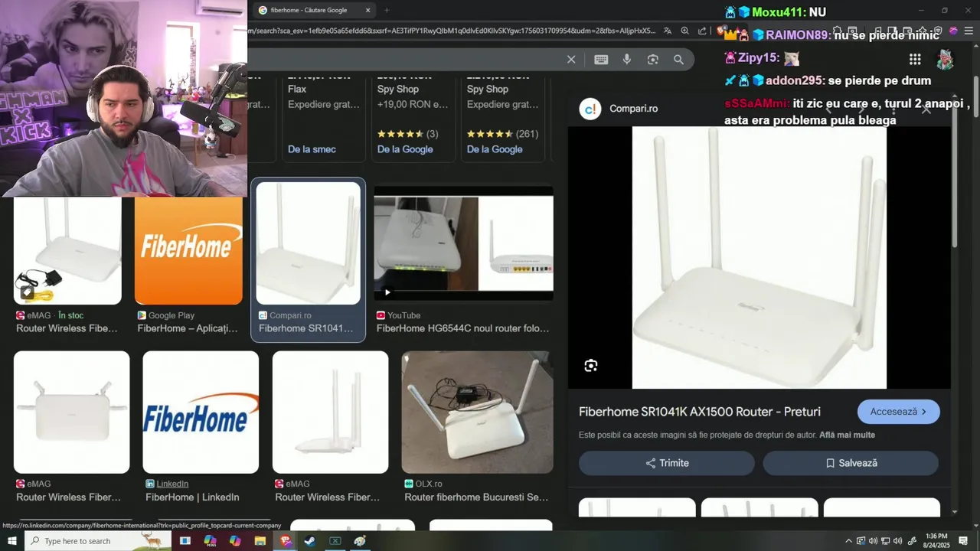
Task: Click the Windows taskbar search box
Action: pyautogui.click(x=97, y=541)
